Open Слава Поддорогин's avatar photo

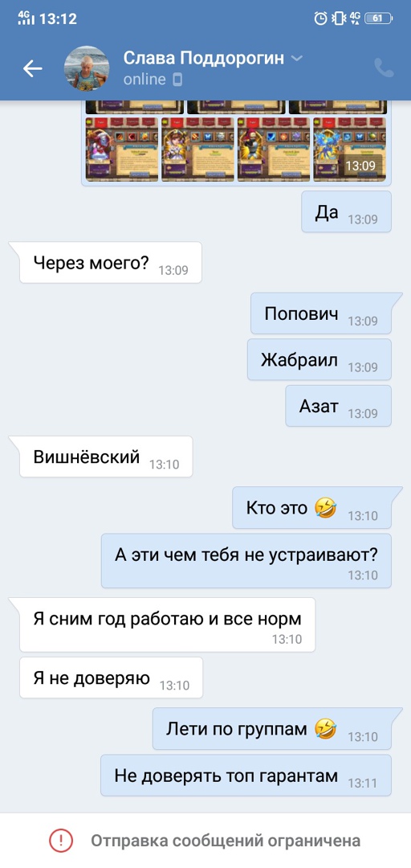(x=86, y=68)
